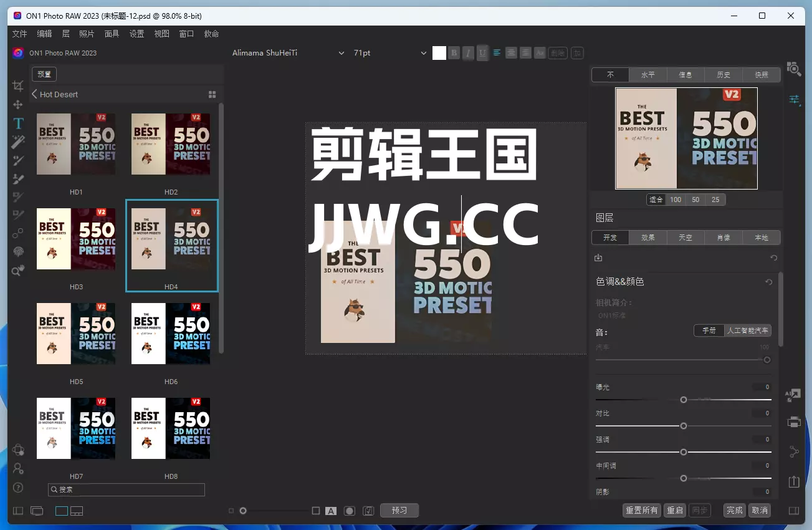Select the Crop tool

coord(18,86)
